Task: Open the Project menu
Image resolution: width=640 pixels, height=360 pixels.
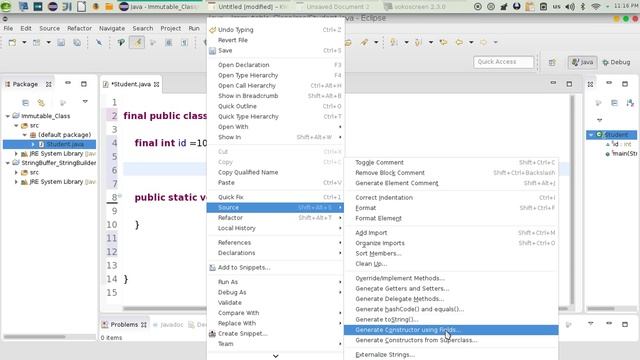Action: click(x=171, y=28)
